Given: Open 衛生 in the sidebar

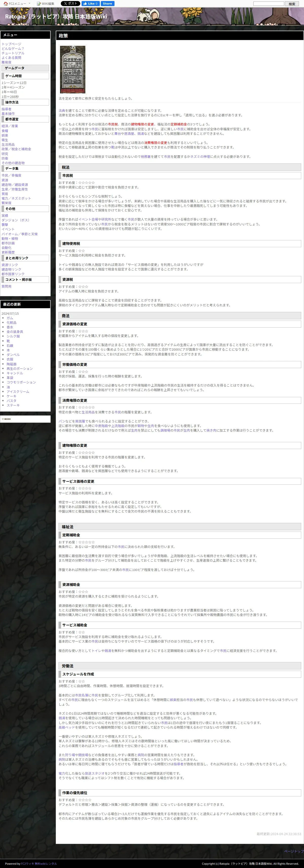Looking at the screenshot, I should click(x=5, y=140).
